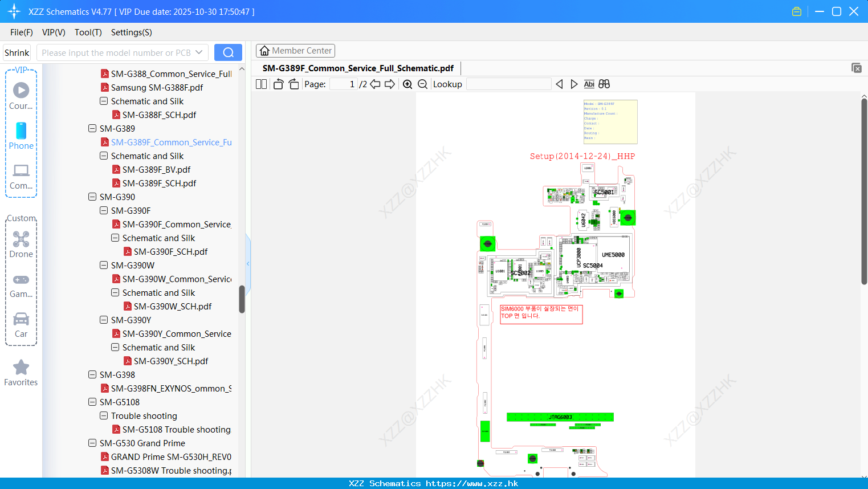Toggle the two-page split view icon
Screen dimensions: 868x489
(x=261, y=84)
